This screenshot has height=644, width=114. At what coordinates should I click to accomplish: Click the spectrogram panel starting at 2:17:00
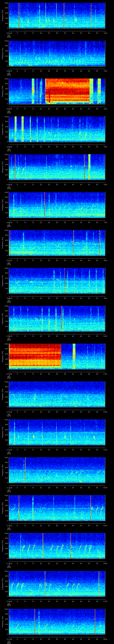coord(57,621)
